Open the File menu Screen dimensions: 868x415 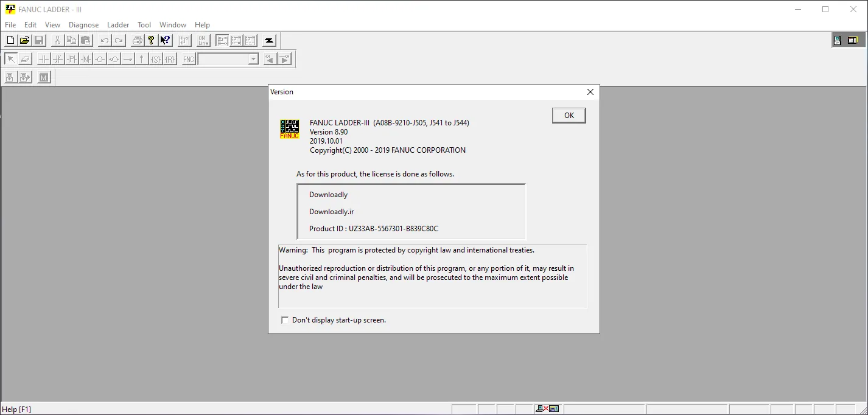tap(10, 25)
